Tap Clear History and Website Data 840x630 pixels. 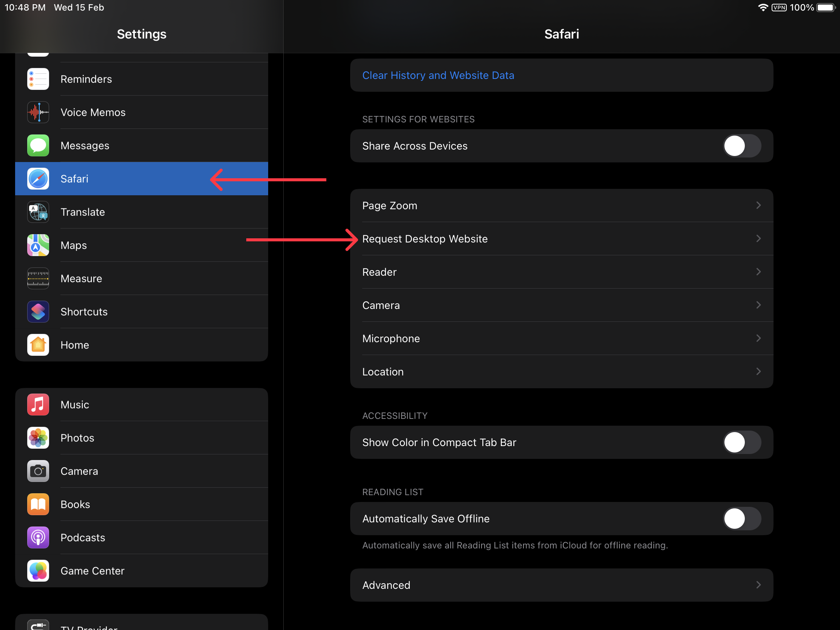(x=438, y=75)
